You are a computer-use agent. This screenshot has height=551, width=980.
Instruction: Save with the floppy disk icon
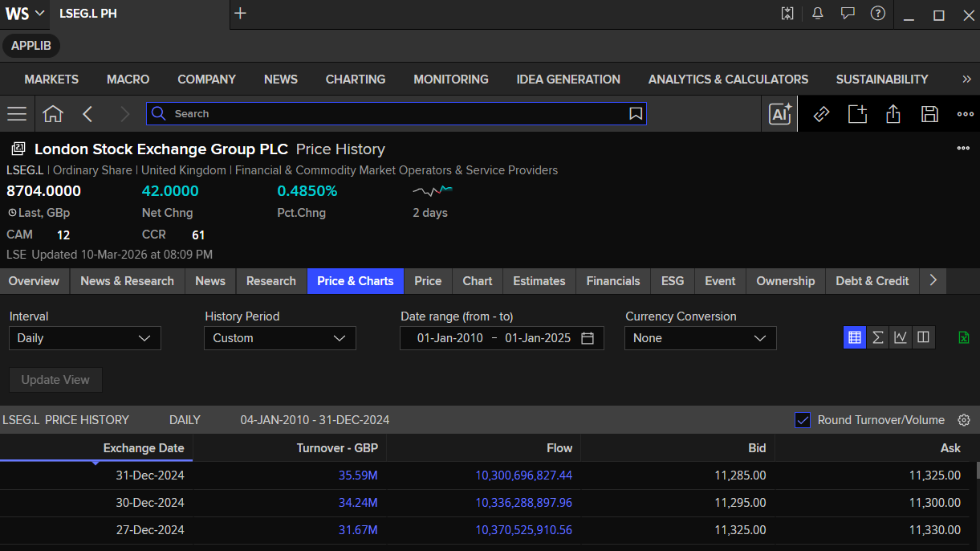pos(929,114)
